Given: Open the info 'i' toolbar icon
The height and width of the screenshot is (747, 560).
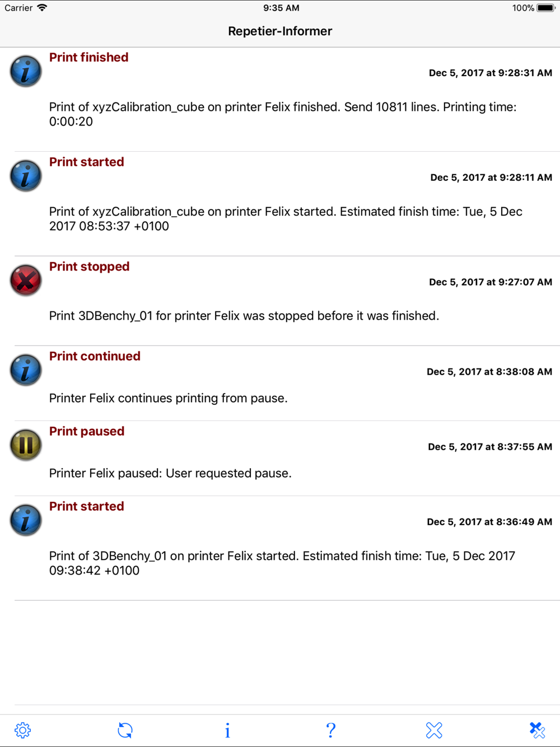Looking at the screenshot, I should pyautogui.click(x=227, y=730).
